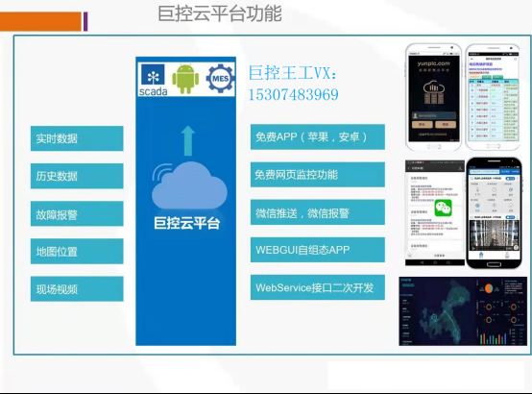The width and height of the screenshot is (532, 394).
Task: Click the green Android robot icon
Action: tap(185, 79)
